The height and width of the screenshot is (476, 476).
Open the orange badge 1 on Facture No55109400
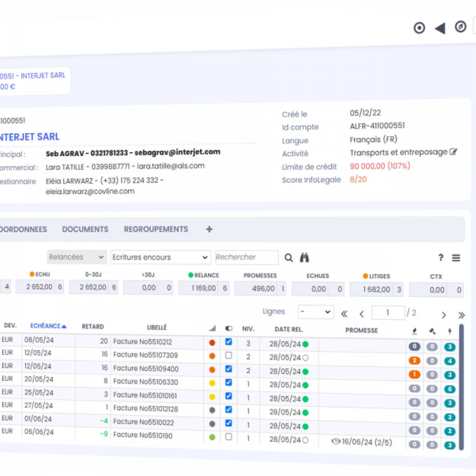[x=414, y=374]
